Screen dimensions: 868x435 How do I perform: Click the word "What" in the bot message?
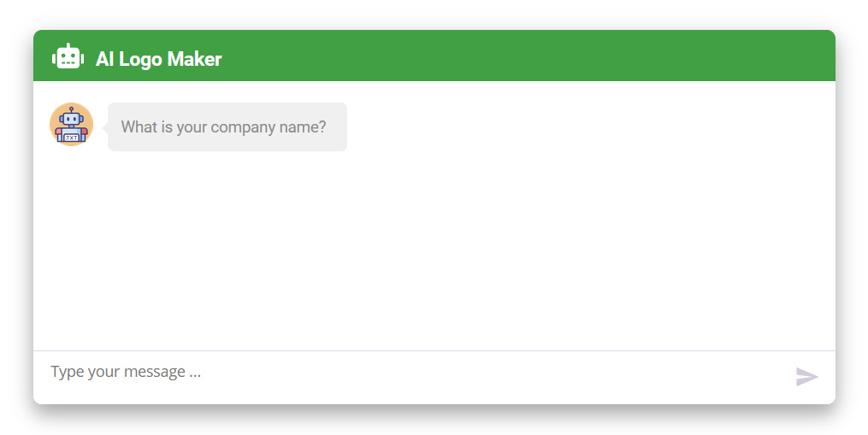click(139, 127)
